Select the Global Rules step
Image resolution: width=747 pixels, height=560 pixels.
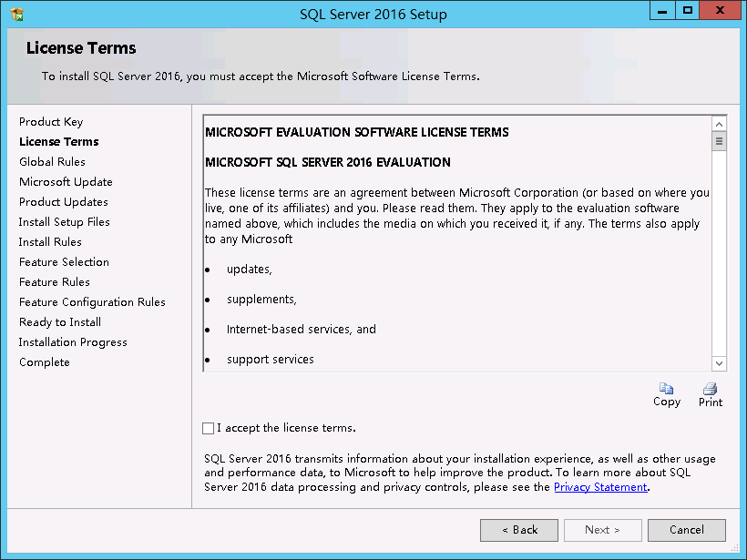pyautogui.click(x=53, y=162)
